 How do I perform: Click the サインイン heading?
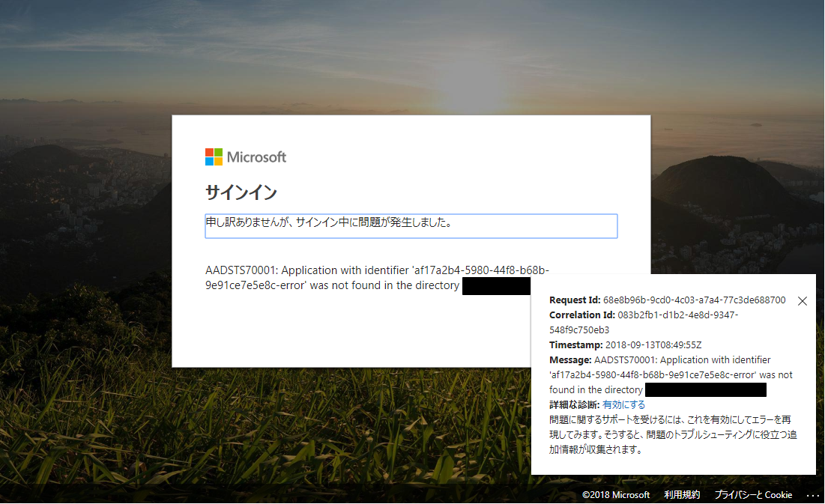click(x=241, y=192)
